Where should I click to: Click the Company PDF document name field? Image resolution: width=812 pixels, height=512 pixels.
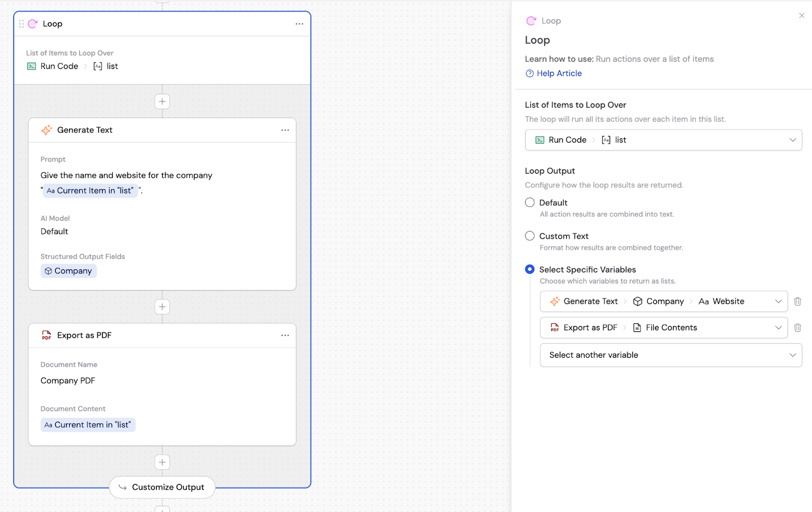point(68,381)
